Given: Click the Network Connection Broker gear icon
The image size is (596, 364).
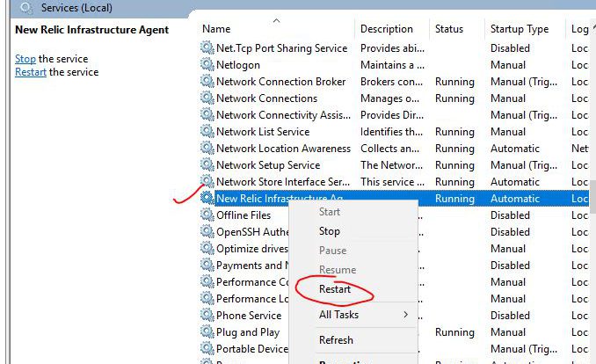Looking at the screenshot, I should (207, 82).
